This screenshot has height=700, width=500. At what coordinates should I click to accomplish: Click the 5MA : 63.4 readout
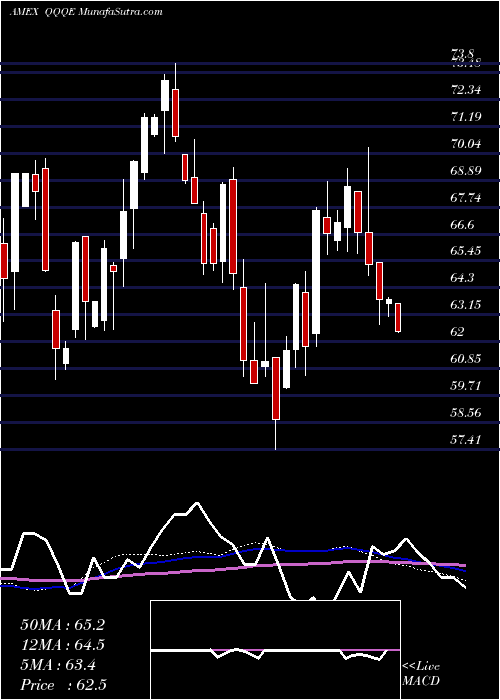58,665
